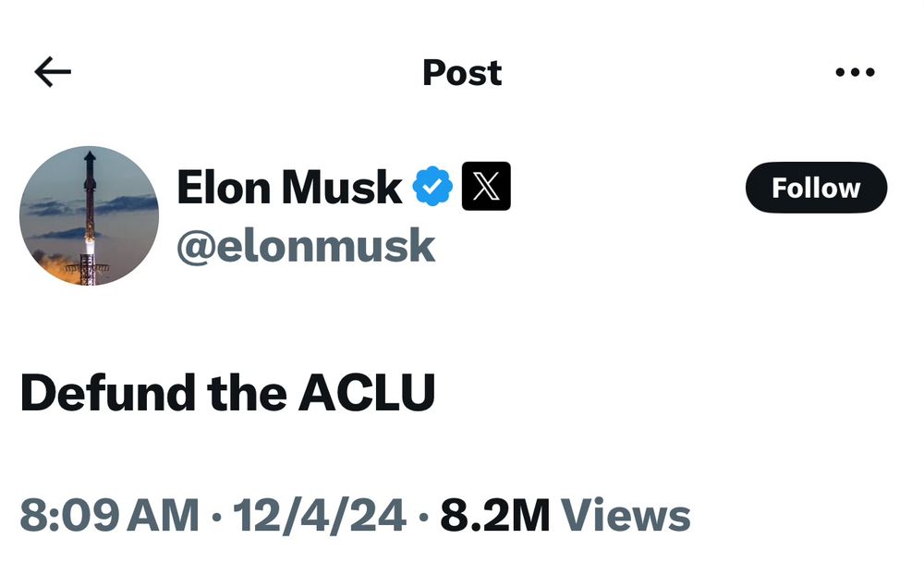The image size is (924, 575).
Task: Click the 8:09 AM timestamp
Action: (109, 515)
